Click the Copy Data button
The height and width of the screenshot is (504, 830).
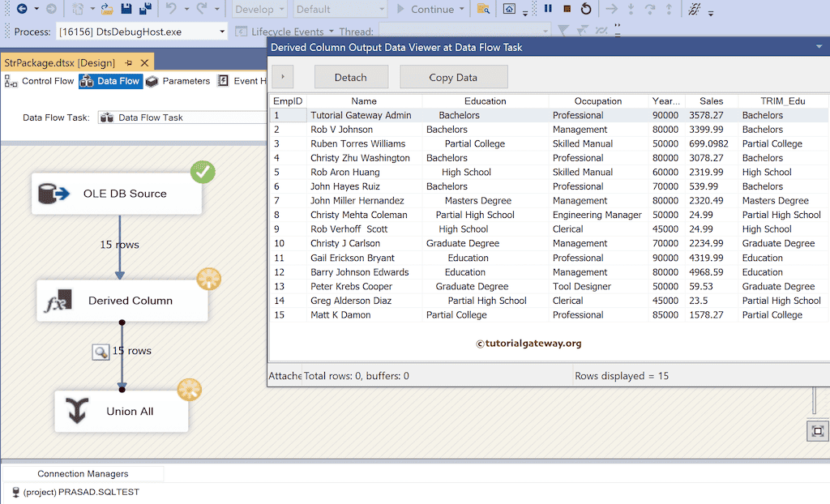point(453,77)
